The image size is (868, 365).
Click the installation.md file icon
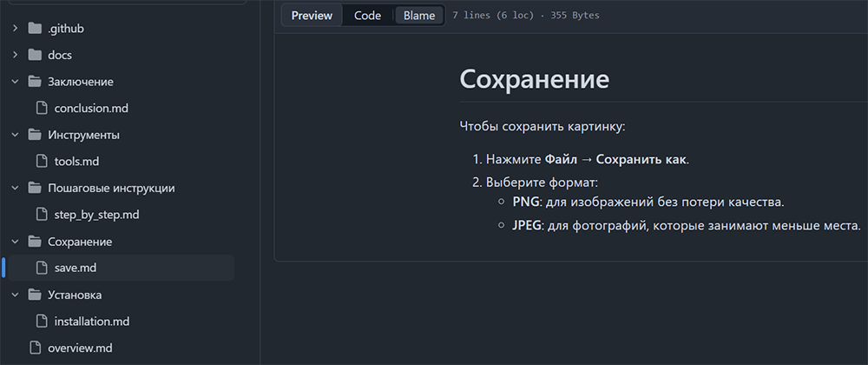coord(42,322)
